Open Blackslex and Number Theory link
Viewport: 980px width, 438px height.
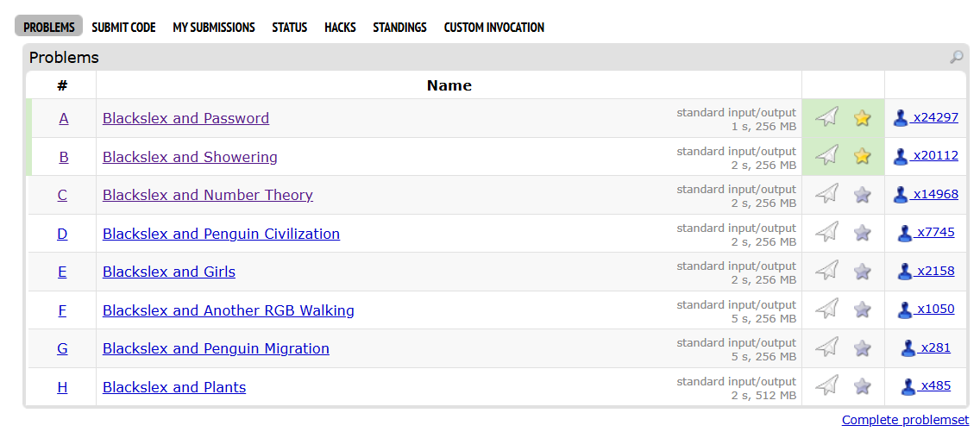[208, 195]
